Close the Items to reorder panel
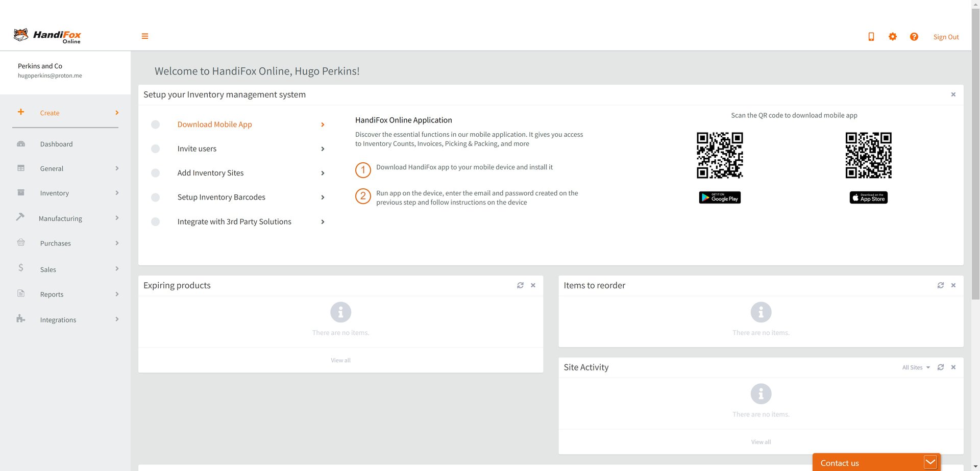This screenshot has height=471, width=980. (953, 286)
